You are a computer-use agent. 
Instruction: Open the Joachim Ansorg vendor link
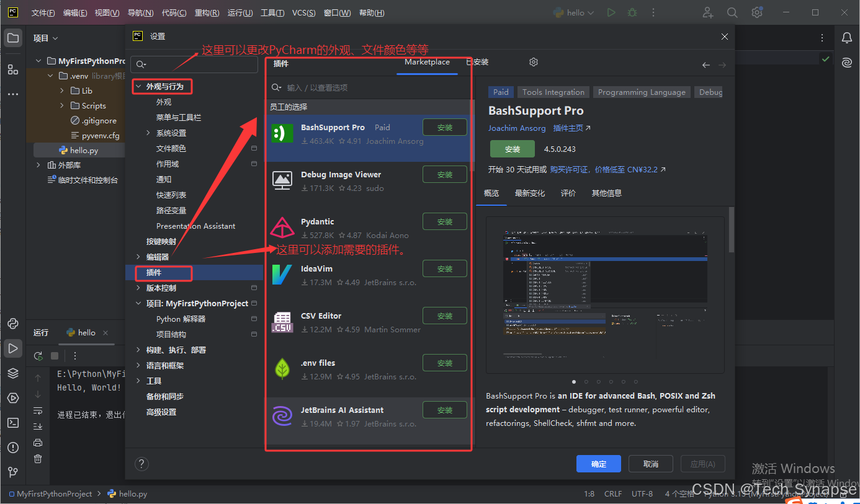pyautogui.click(x=517, y=128)
